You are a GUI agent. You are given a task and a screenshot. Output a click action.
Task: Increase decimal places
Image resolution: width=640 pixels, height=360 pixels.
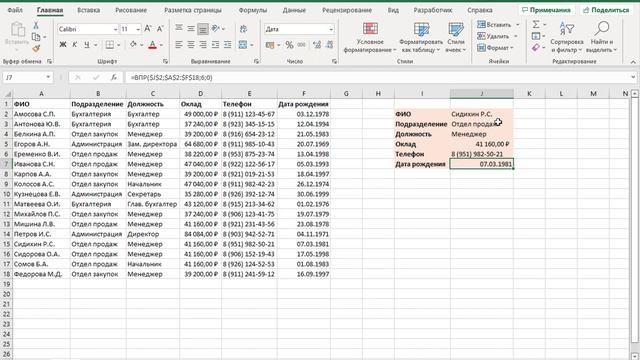pyautogui.click(x=317, y=44)
